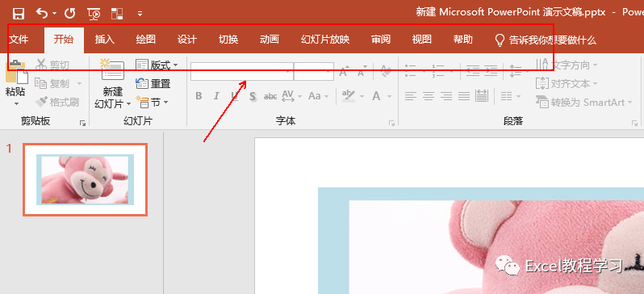This screenshot has width=644, height=294.
Task: Open the Undo history dropdown arrow
Action: point(55,14)
